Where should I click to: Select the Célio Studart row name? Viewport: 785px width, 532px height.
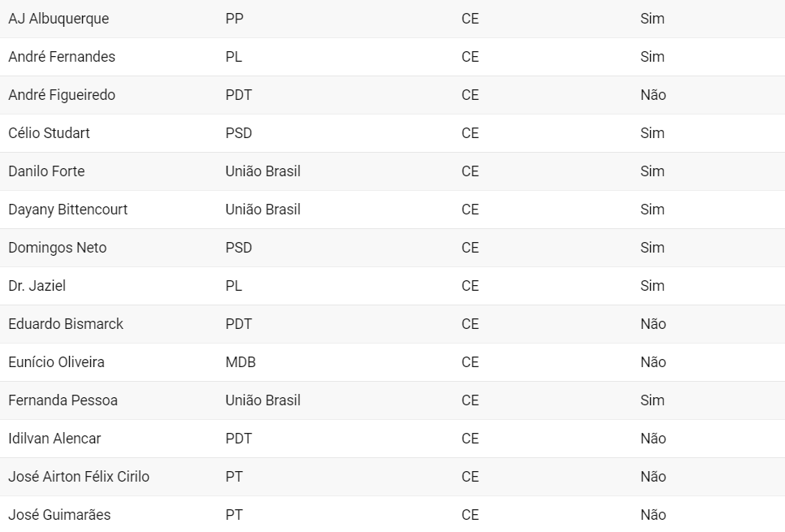(49, 133)
